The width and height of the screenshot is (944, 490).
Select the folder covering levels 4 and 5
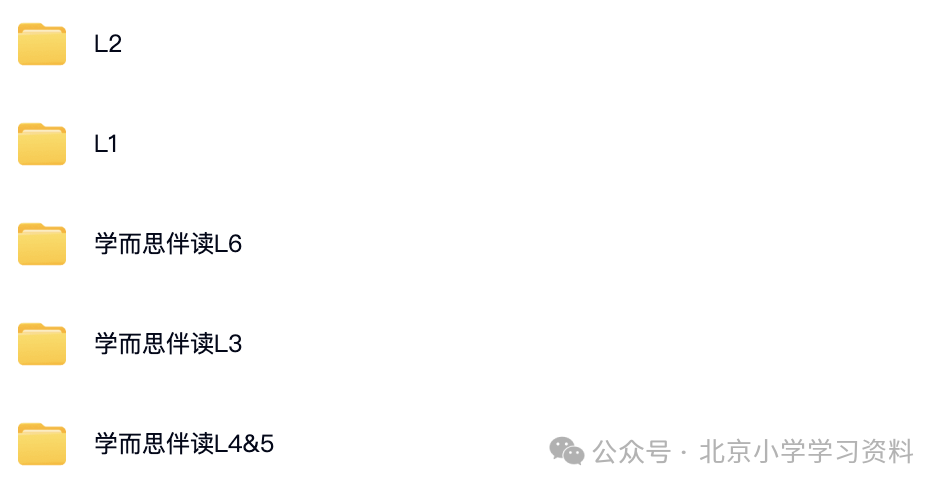(42, 444)
